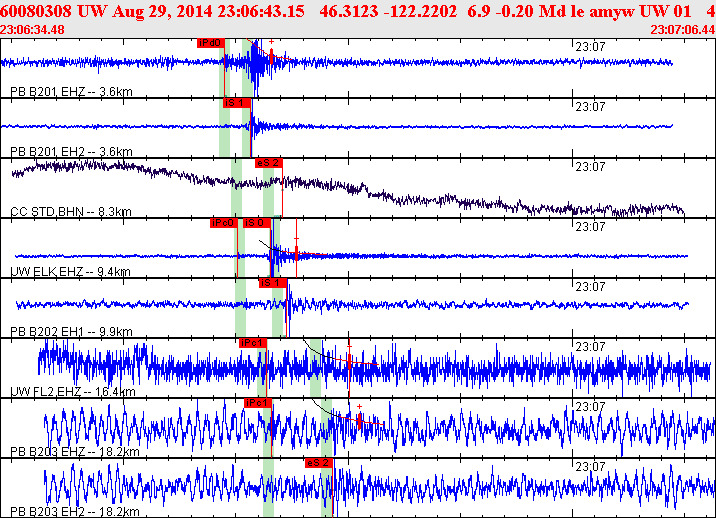Click the red coda end marker on B203 EHZ
716x518 pixels.
coord(360,419)
